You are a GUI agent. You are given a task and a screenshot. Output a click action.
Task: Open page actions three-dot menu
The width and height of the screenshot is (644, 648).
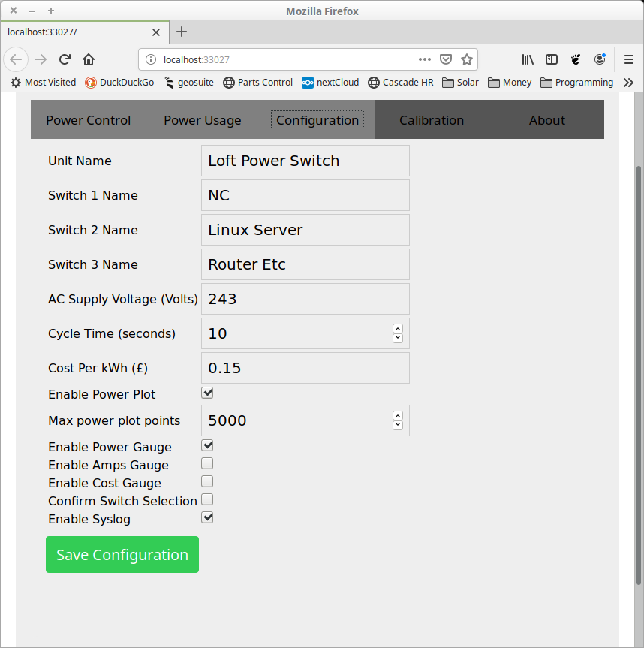click(x=425, y=59)
